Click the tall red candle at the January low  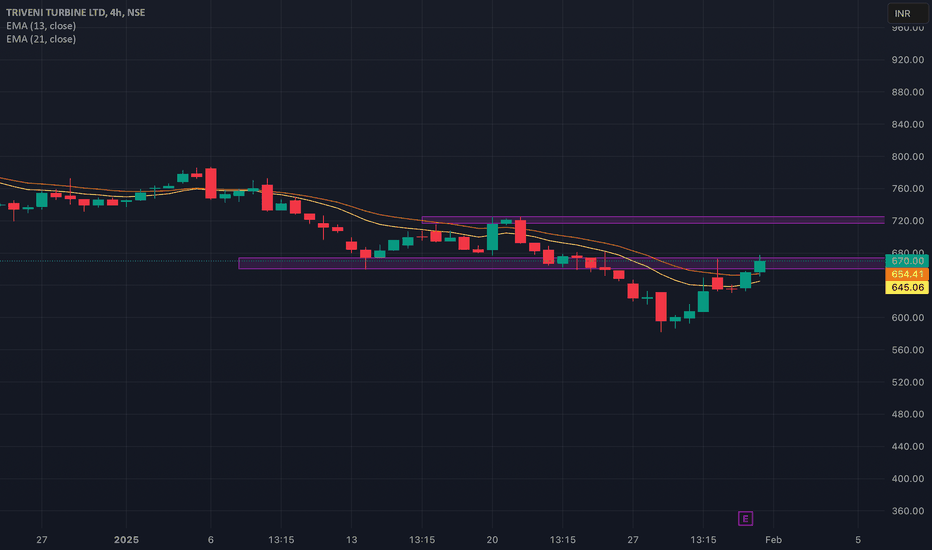pos(661,307)
